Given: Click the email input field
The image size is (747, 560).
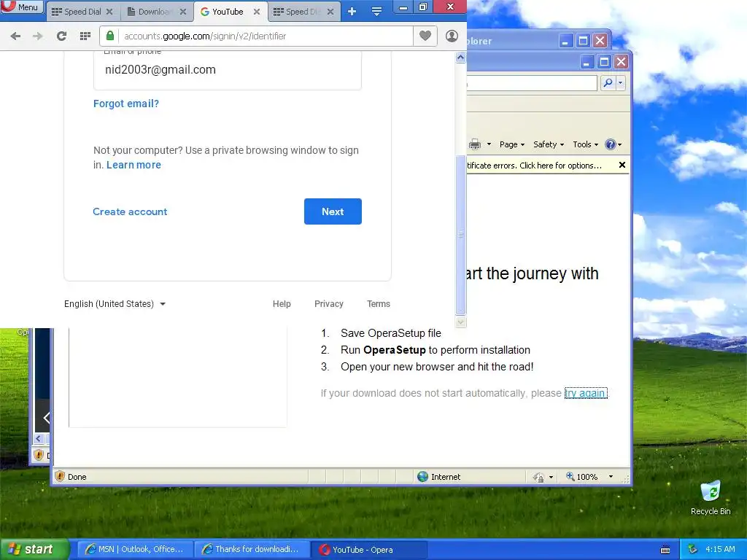Looking at the screenshot, I should 228,69.
